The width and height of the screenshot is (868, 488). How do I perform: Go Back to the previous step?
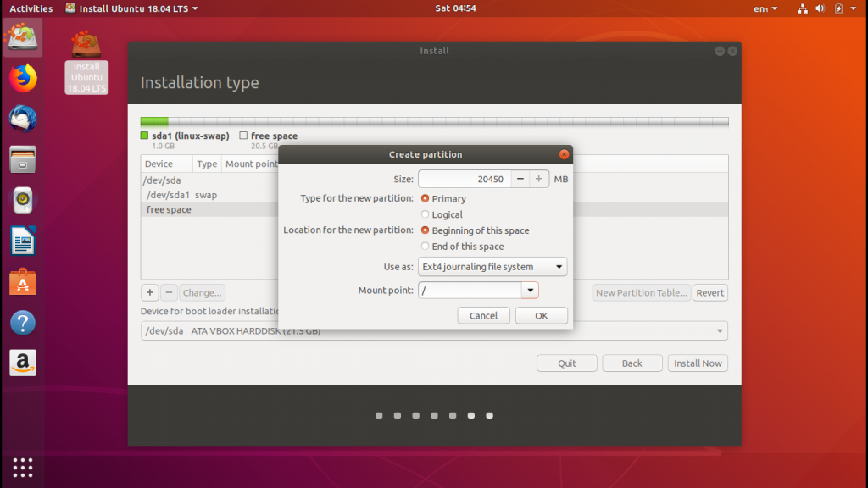click(x=632, y=363)
